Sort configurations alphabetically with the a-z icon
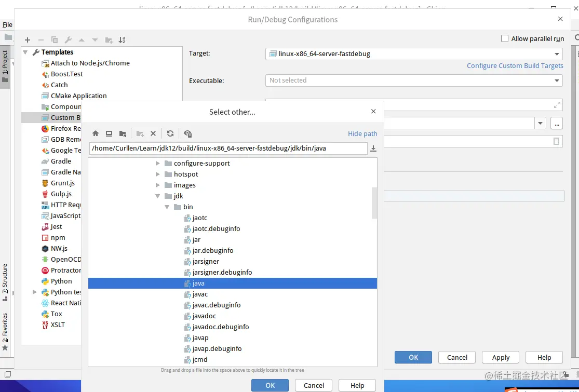This screenshot has width=579, height=392. pyautogui.click(x=122, y=40)
